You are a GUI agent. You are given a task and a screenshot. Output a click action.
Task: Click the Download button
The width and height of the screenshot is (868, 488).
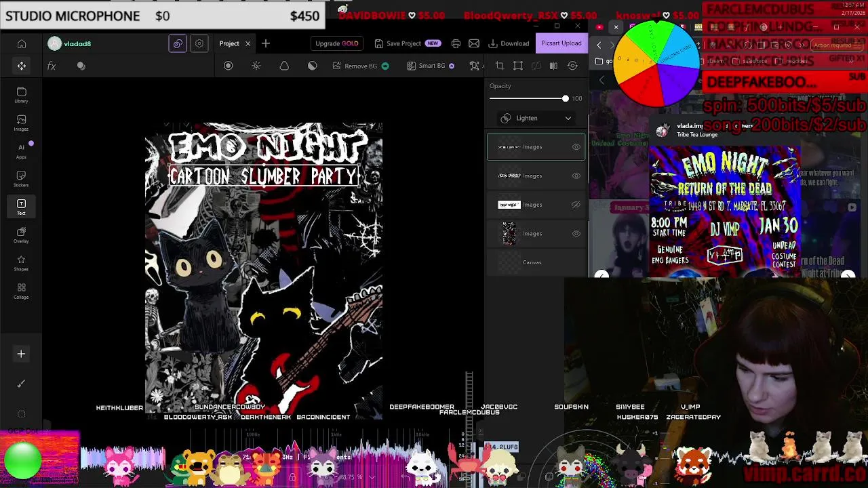[x=509, y=43]
